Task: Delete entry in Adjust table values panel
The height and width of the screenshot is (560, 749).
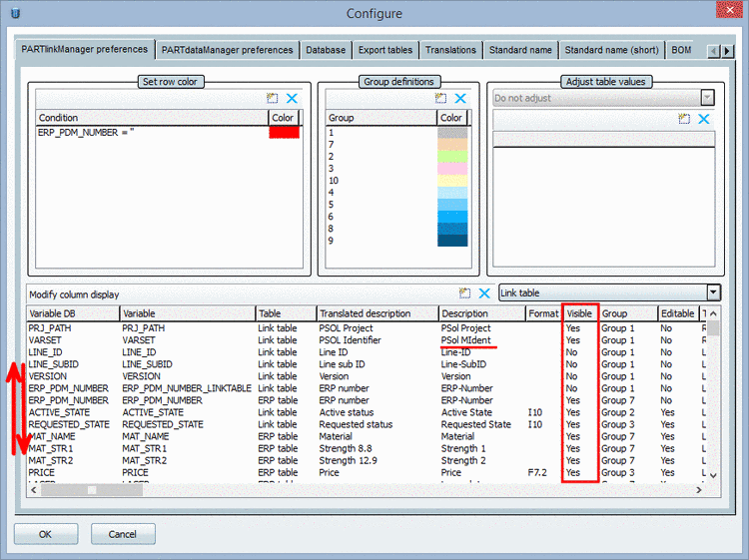Action: (704, 119)
